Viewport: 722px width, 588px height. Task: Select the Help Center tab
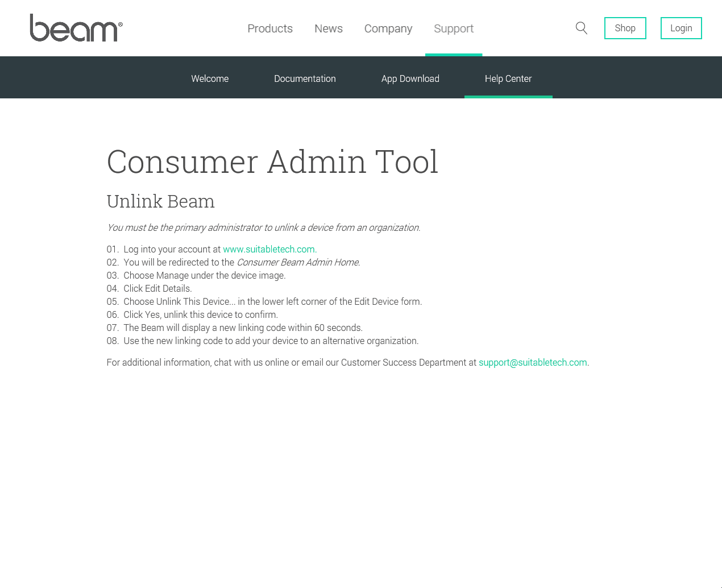click(508, 78)
